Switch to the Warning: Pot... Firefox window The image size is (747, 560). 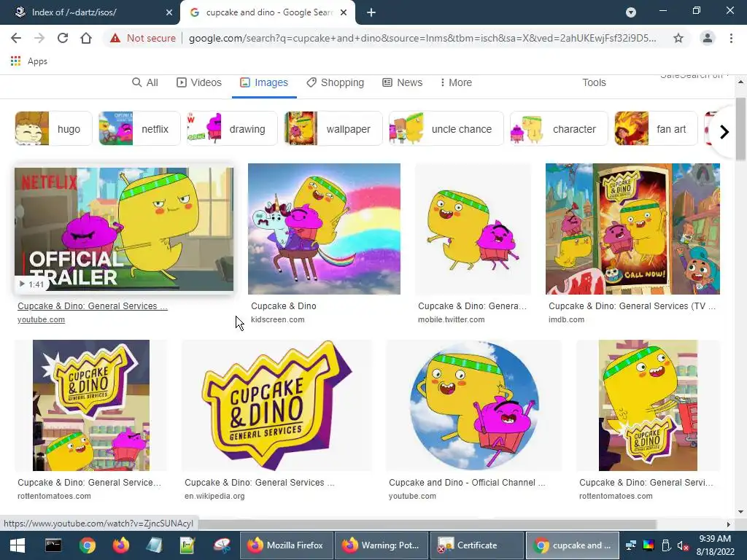(x=381, y=545)
